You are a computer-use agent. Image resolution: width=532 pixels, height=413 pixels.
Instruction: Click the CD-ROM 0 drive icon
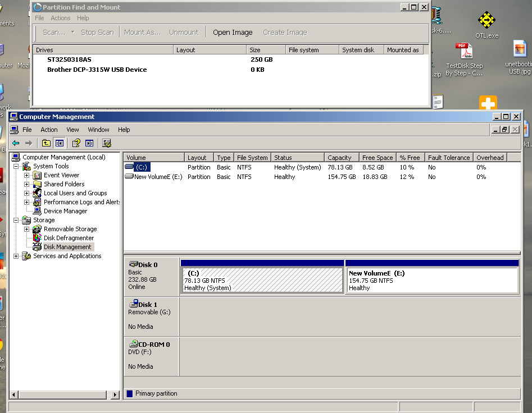[x=134, y=343]
